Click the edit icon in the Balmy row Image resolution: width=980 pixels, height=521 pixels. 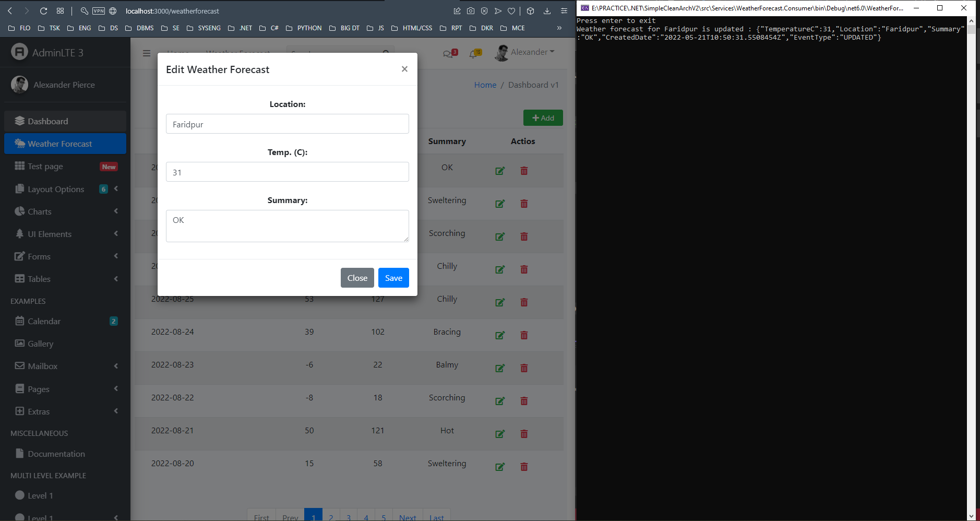500,368
